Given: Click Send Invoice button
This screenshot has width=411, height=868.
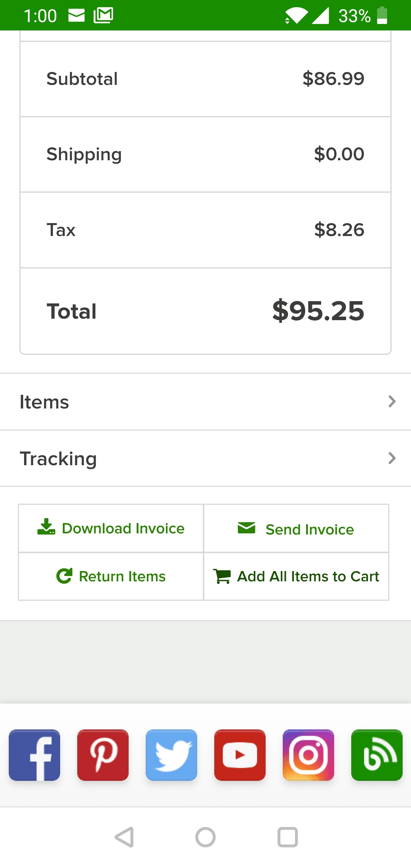Looking at the screenshot, I should point(296,529).
